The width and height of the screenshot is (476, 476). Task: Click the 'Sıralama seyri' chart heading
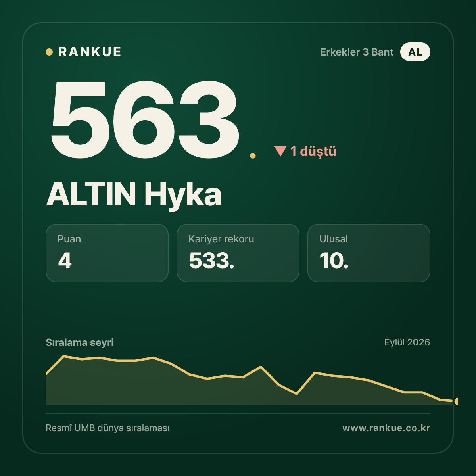click(80, 342)
